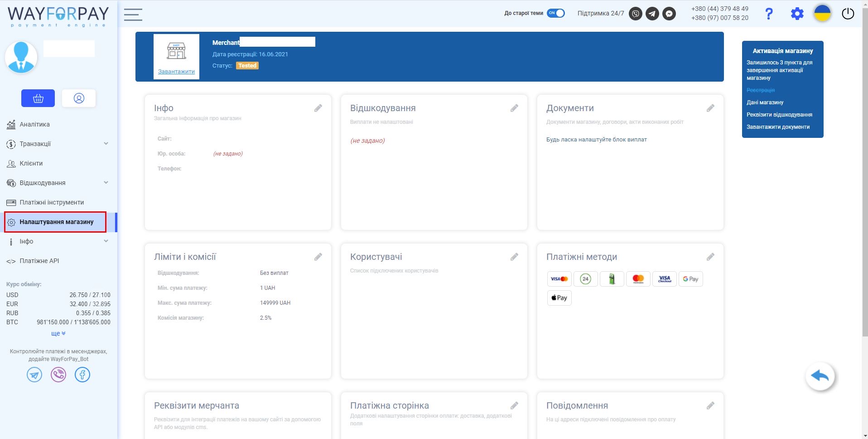Expand the Інфо sidebar menu

click(58, 241)
